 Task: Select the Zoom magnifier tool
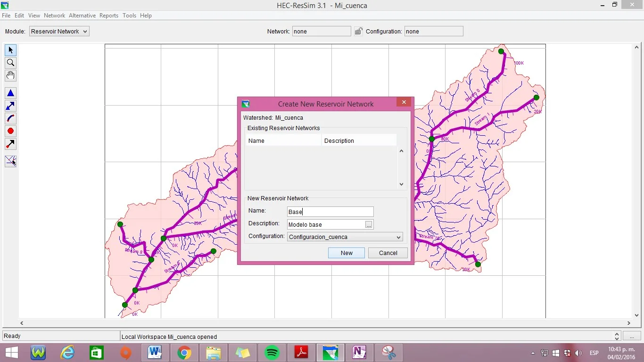click(x=10, y=63)
